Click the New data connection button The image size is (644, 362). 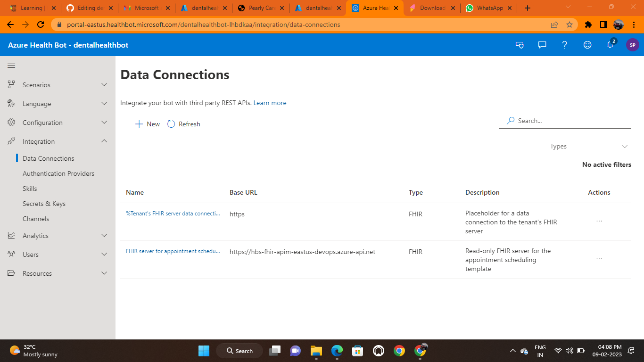(148, 124)
